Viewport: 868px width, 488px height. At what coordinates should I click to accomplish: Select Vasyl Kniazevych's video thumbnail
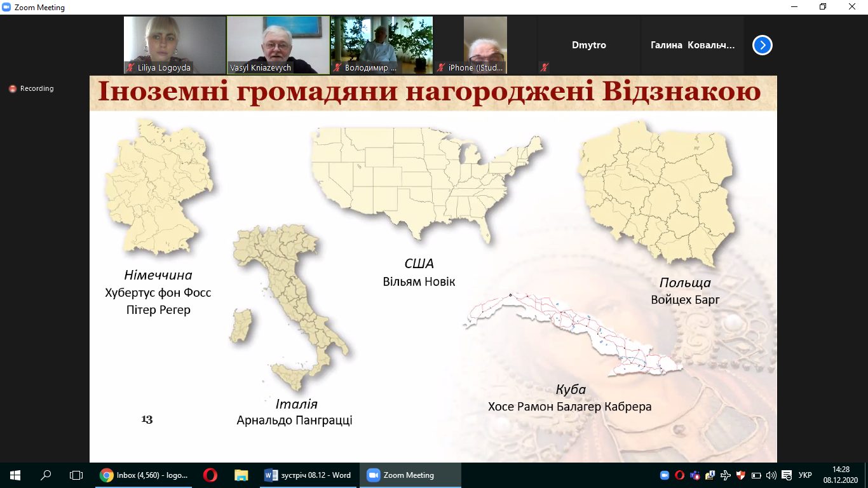pyautogui.click(x=278, y=44)
